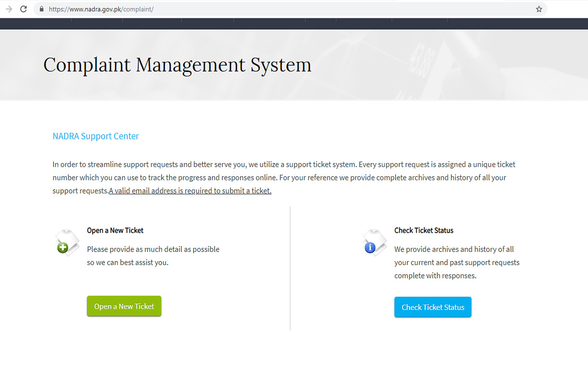Click the 'Open a New Ticket' bold heading
Image resolution: width=588 pixels, height=368 pixels.
click(x=115, y=231)
